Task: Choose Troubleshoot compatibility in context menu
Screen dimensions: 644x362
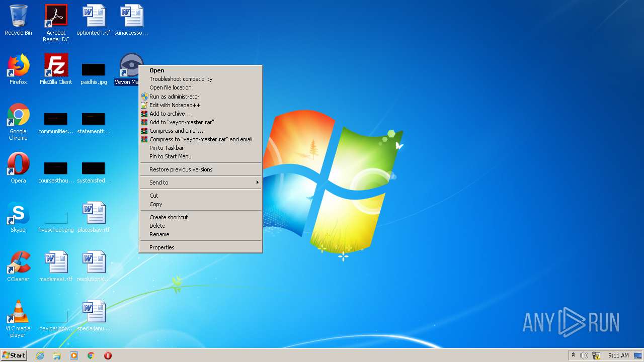Action: [201, 79]
